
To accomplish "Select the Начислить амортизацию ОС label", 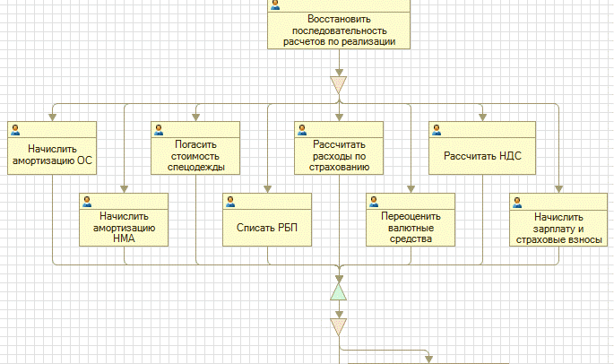I will [x=52, y=154].
